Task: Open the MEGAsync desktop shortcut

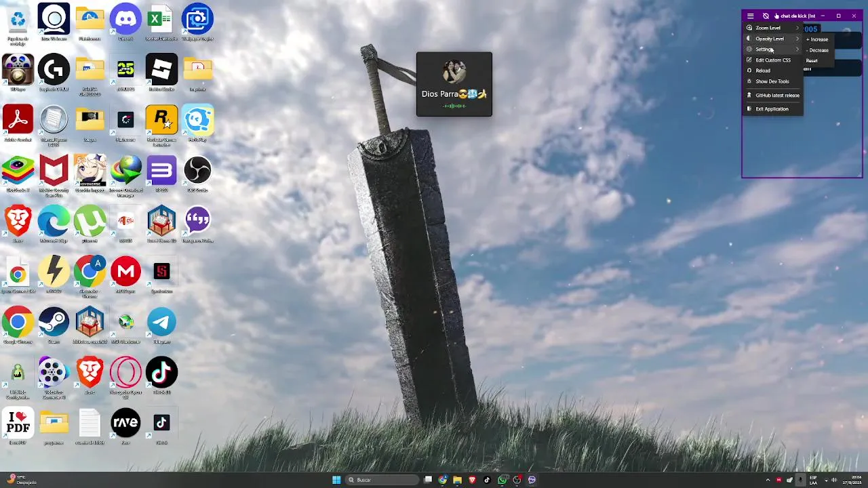Action: pyautogui.click(x=125, y=275)
